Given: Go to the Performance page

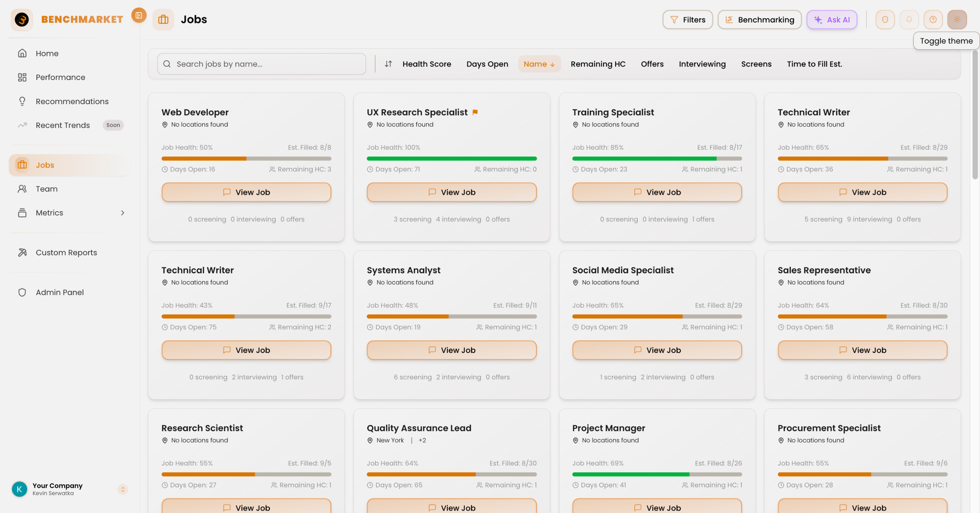Looking at the screenshot, I should (x=60, y=77).
